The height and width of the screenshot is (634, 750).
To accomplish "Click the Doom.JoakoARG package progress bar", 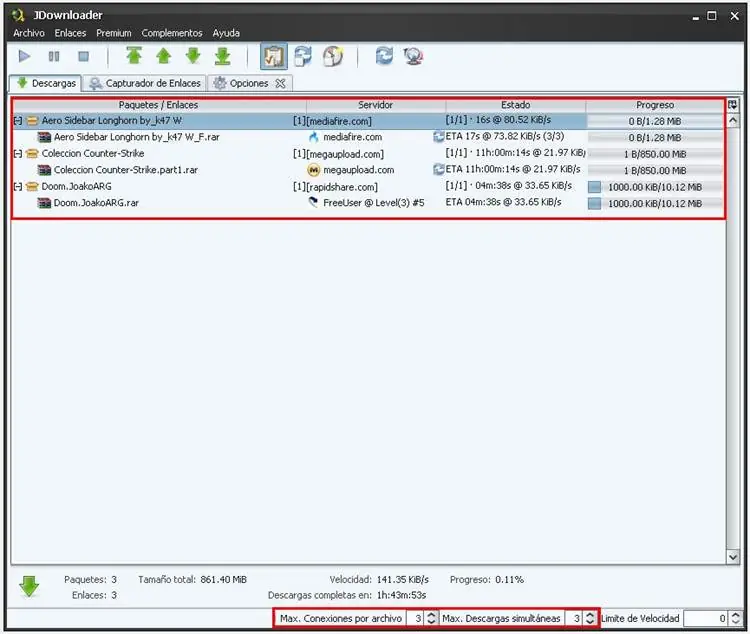I will click(x=655, y=187).
